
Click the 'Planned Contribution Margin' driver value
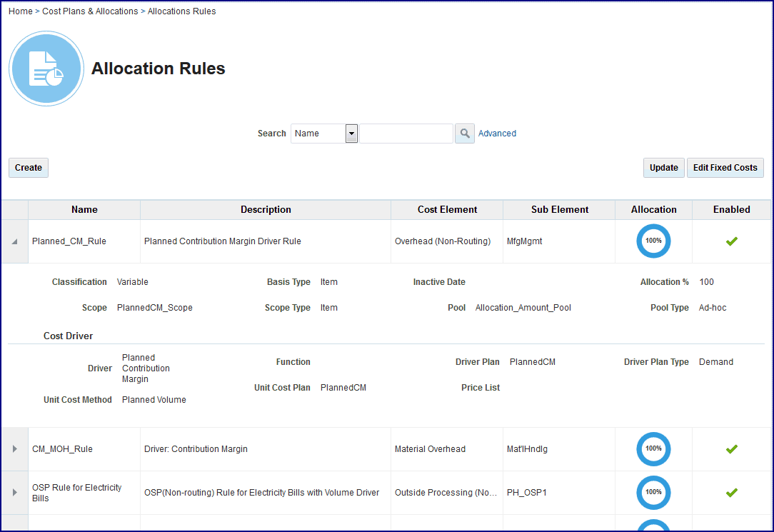146,368
